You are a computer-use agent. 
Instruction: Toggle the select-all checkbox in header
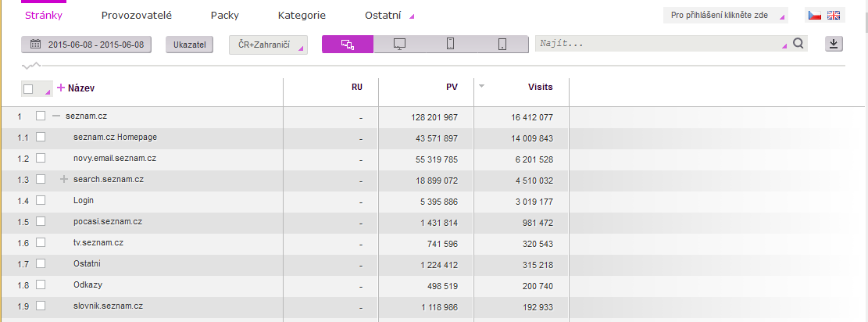tap(29, 89)
